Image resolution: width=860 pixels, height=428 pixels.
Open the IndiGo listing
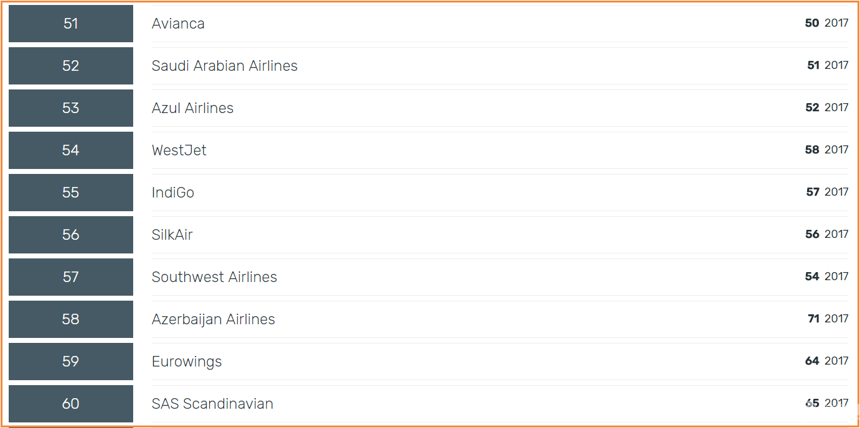coord(173,193)
